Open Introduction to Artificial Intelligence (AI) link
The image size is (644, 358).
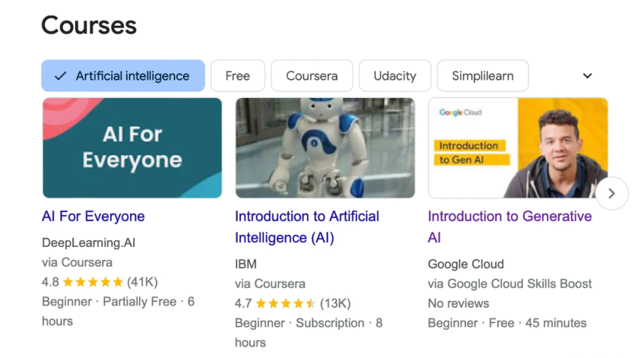(x=307, y=227)
